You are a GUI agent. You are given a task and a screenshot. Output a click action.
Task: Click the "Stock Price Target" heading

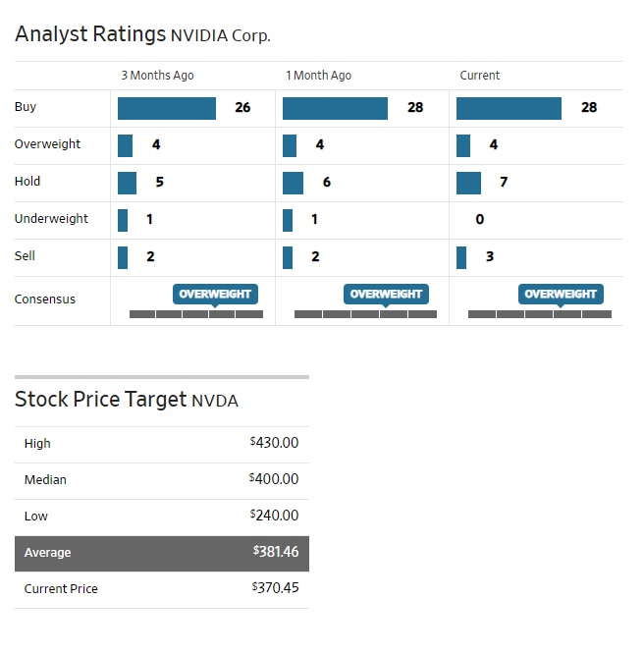tap(100, 400)
